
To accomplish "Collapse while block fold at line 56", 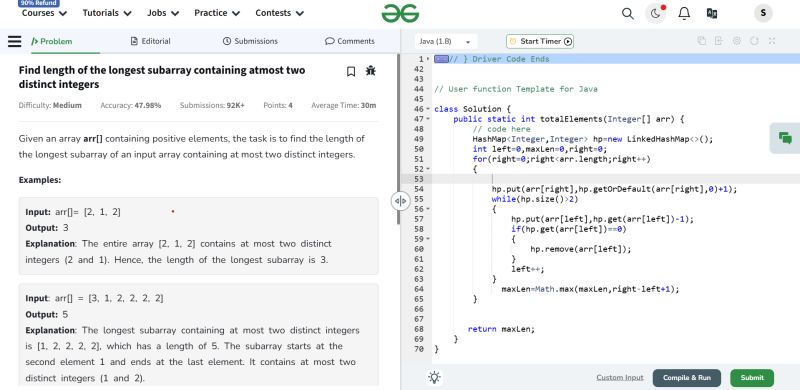I will pyautogui.click(x=428, y=209).
